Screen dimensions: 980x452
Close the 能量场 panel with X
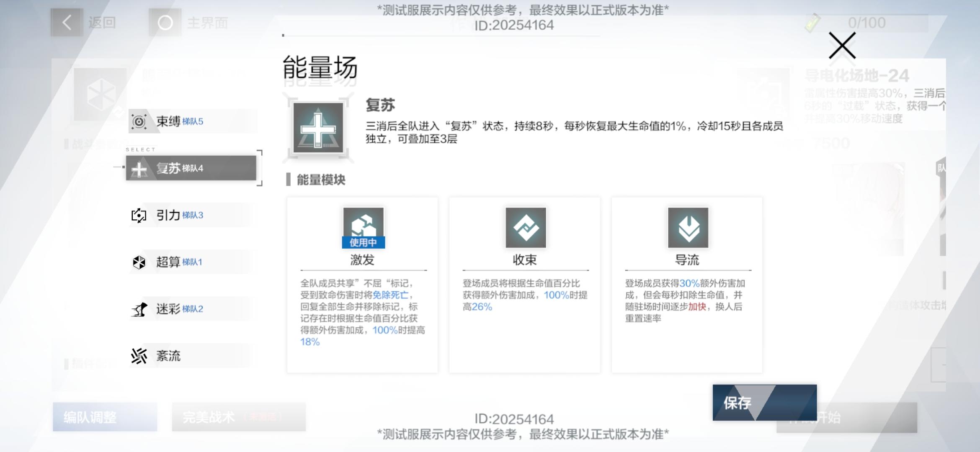[842, 46]
